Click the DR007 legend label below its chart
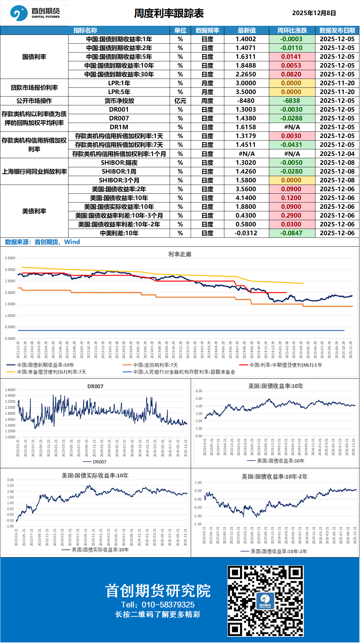Image resolution: width=361 pixels, height=644 pixels. coord(99,462)
